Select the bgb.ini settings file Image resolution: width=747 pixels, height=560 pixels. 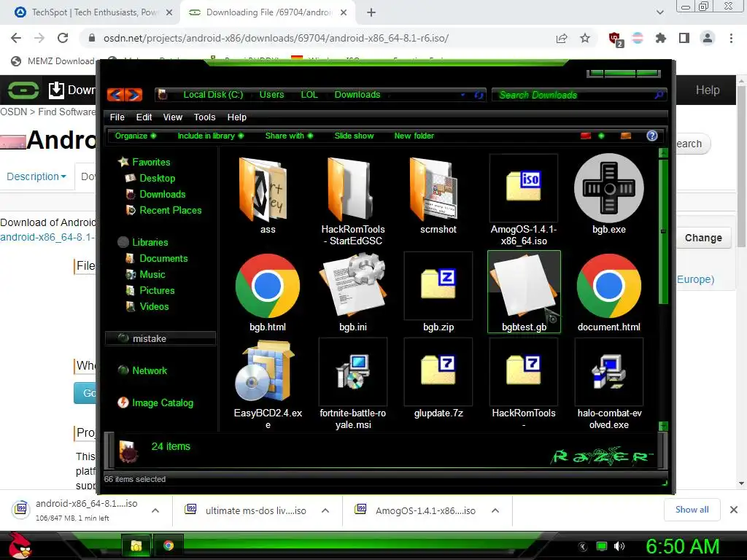[353, 286]
